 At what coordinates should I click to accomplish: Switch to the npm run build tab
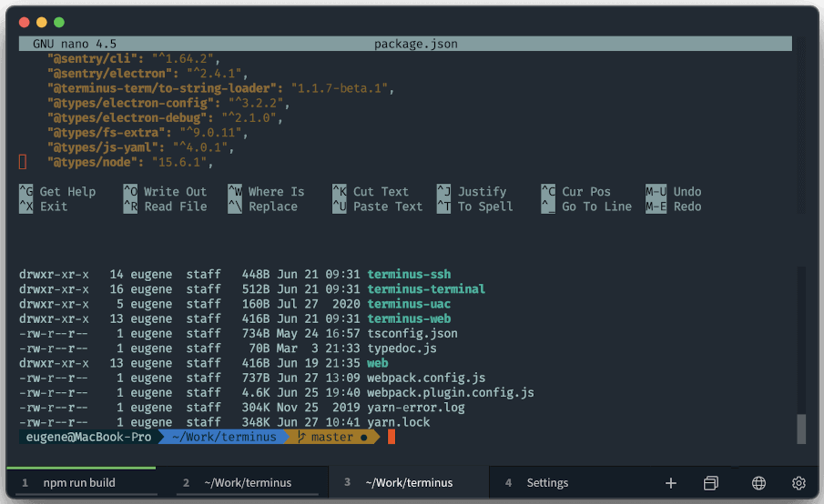79,483
